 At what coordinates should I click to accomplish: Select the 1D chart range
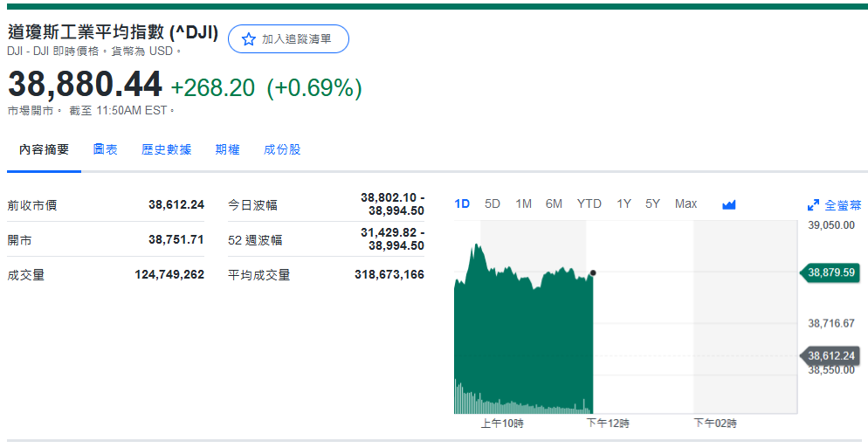click(462, 203)
